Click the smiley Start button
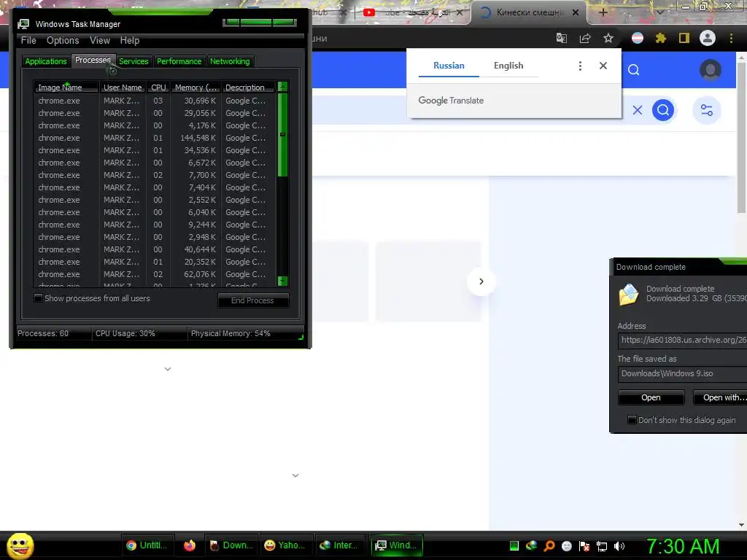747x560 pixels. point(20,545)
